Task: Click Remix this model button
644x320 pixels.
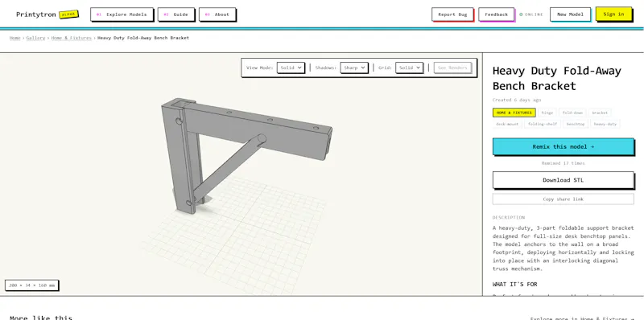Action: coord(563,146)
